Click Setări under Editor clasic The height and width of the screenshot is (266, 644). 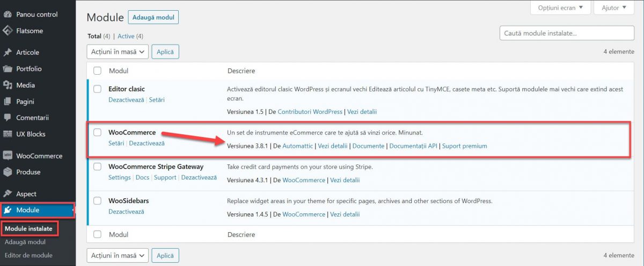coord(157,100)
